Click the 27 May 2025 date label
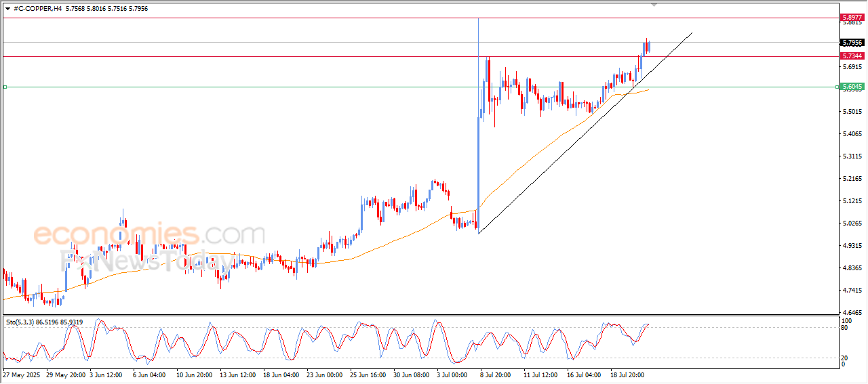This screenshot has width=868, height=384. coord(21,374)
